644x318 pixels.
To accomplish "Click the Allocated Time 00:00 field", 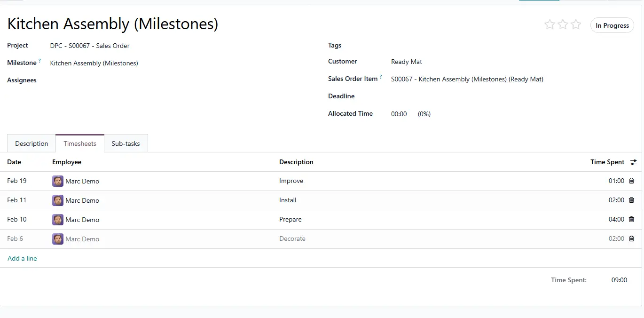I will pyautogui.click(x=399, y=114).
